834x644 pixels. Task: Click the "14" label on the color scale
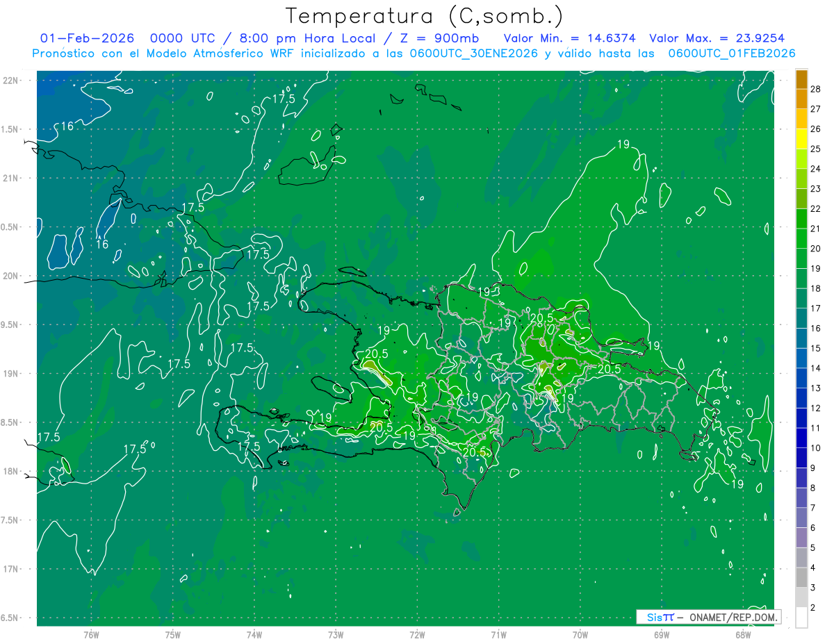coord(816,368)
